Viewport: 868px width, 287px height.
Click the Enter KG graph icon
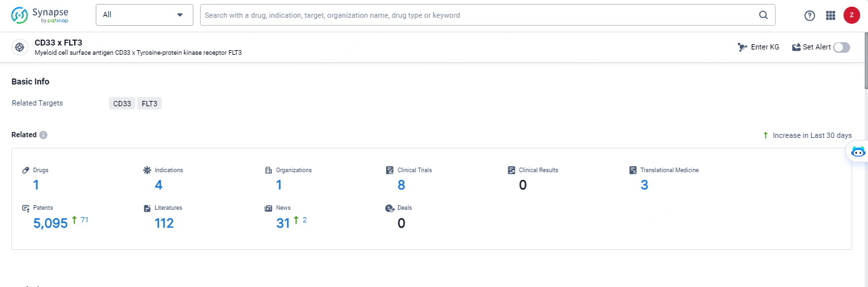[x=743, y=48]
